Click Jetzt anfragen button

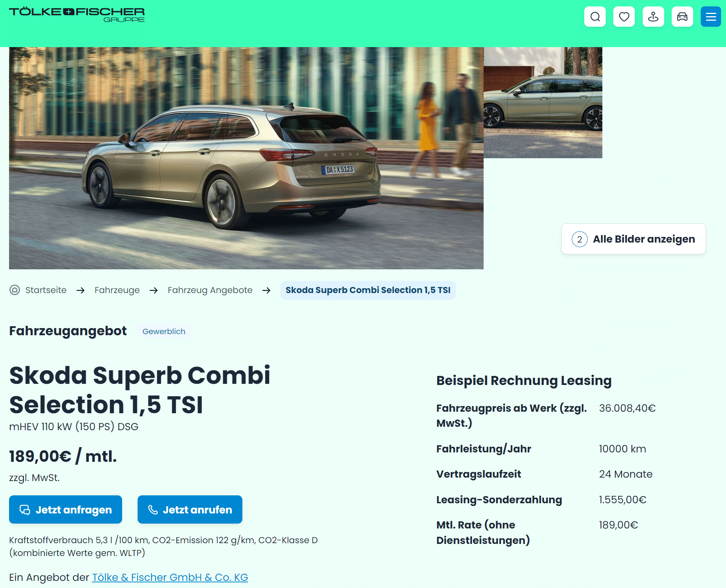(66, 509)
